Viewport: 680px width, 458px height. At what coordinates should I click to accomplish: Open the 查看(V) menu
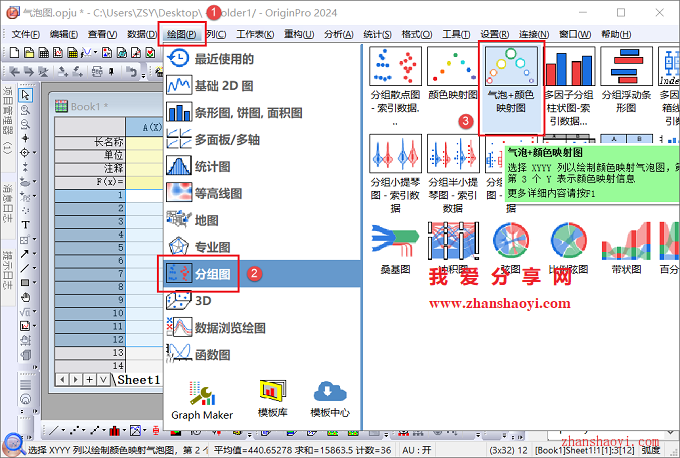tap(102, 34)
